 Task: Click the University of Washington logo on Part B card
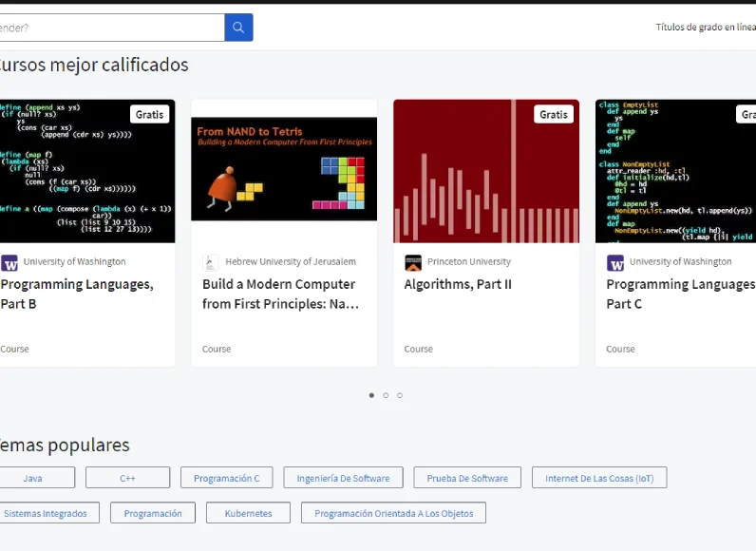point(9,263)
